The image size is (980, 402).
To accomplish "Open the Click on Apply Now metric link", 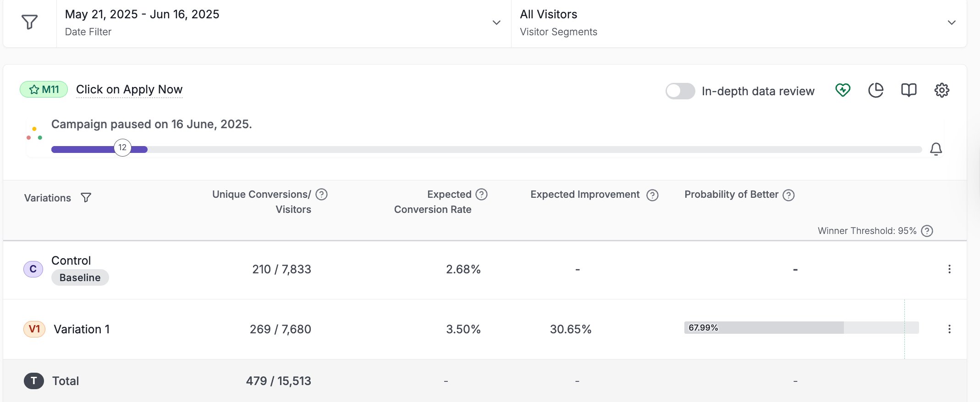I will [129, 89].
